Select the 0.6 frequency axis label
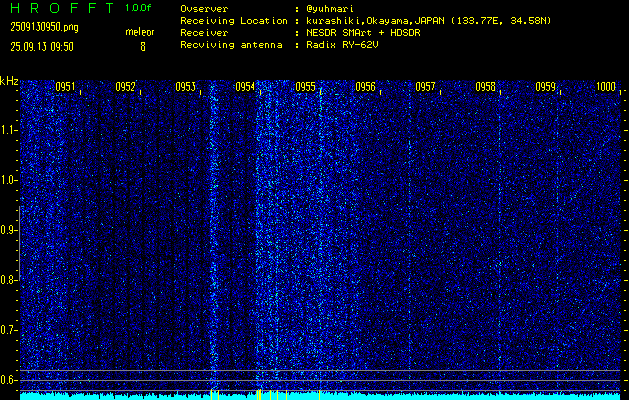The height and width of the screenshot is (400, 629). pos(8,380)
